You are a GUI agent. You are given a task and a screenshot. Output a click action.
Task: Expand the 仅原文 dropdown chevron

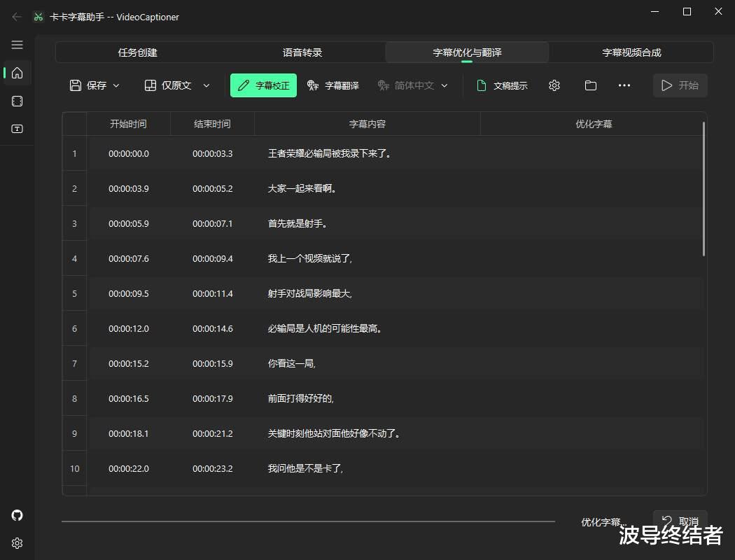coord(206,85)
